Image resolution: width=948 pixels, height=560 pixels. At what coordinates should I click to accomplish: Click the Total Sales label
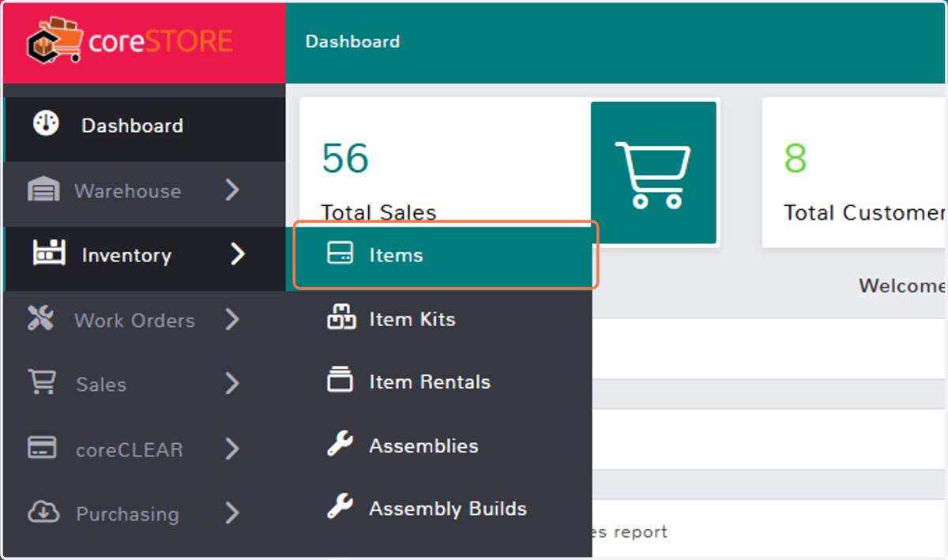coord(378,212)
